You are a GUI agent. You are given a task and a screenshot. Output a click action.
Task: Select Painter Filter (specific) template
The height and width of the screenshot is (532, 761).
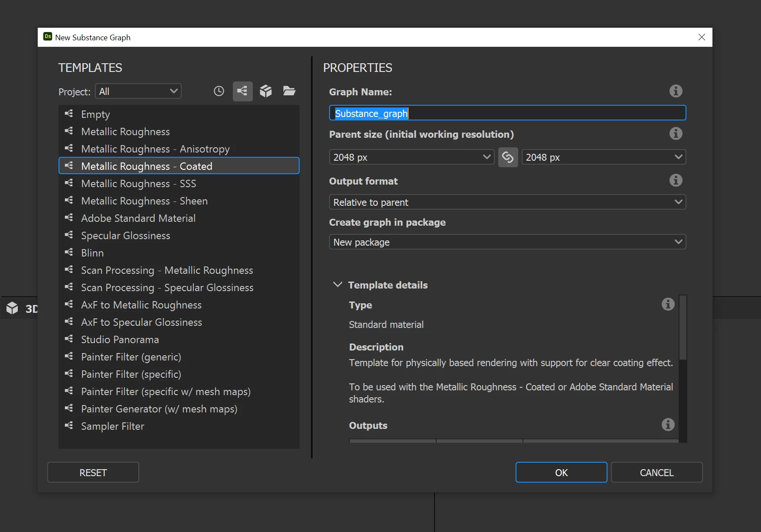click(179, 374)
